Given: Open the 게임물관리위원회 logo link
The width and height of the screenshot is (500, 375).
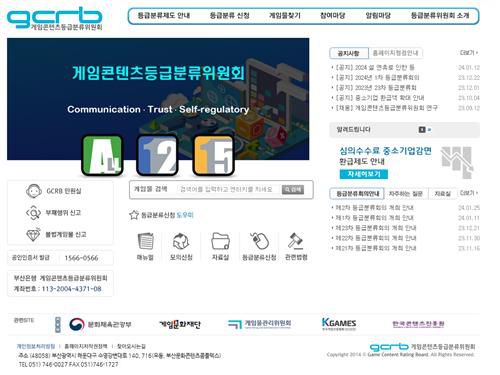Looking at the screenshot, I should coord(260,324).
